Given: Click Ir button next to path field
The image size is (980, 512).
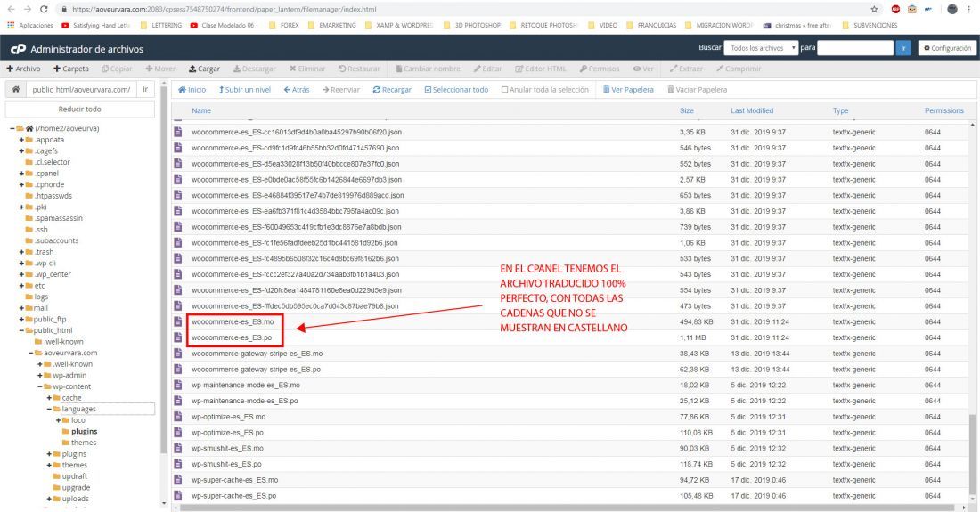Looking at the screenshot, I should tap(145, 89).
